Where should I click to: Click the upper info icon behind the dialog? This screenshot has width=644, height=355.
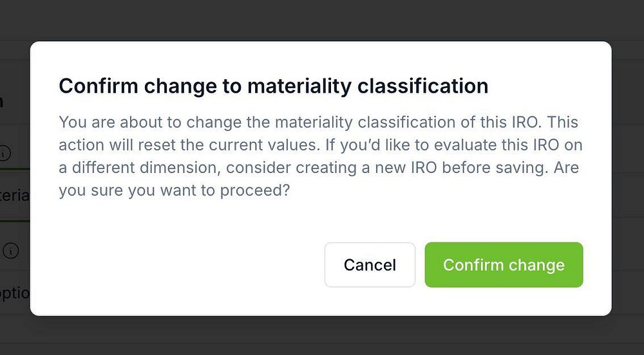tap(6, 153)
